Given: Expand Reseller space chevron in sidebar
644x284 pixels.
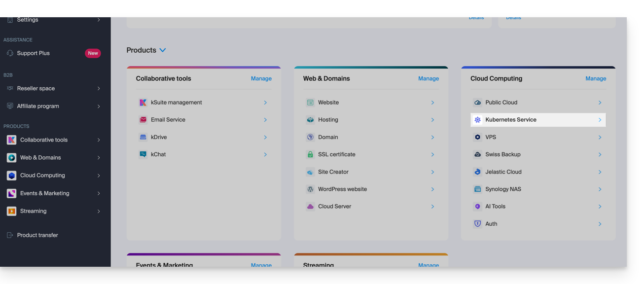Looking at the screenshot, I should tap(99, 89).
